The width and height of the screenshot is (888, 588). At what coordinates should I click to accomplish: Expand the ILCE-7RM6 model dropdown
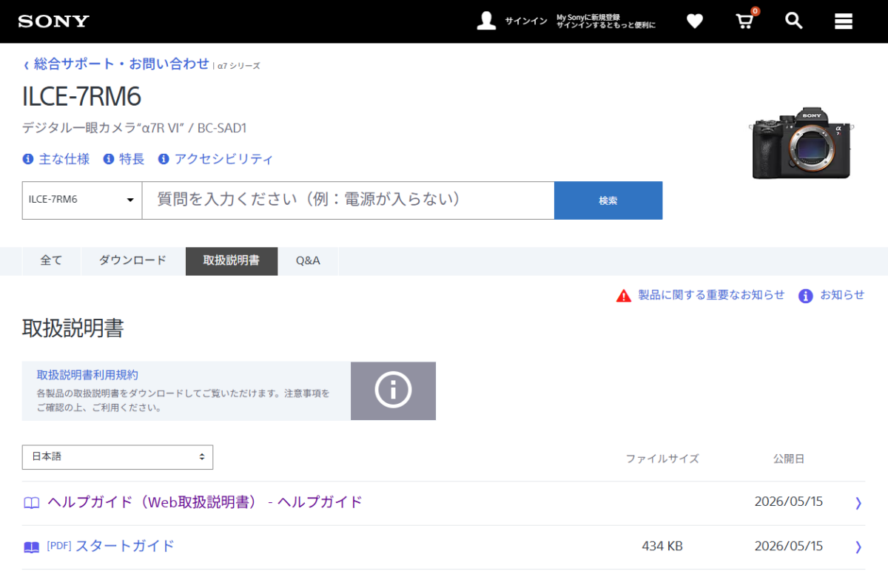click(82, 200)
